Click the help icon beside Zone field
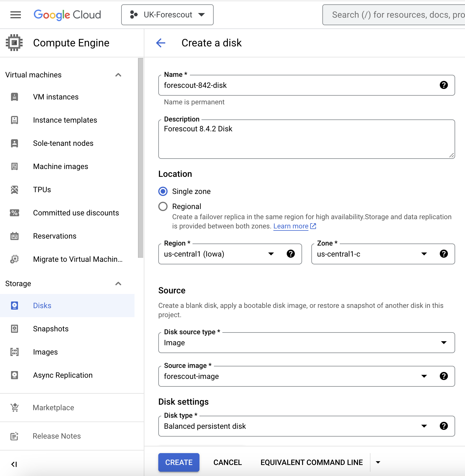The height and width of the screenshot is (476, 465). click(444, 254)
